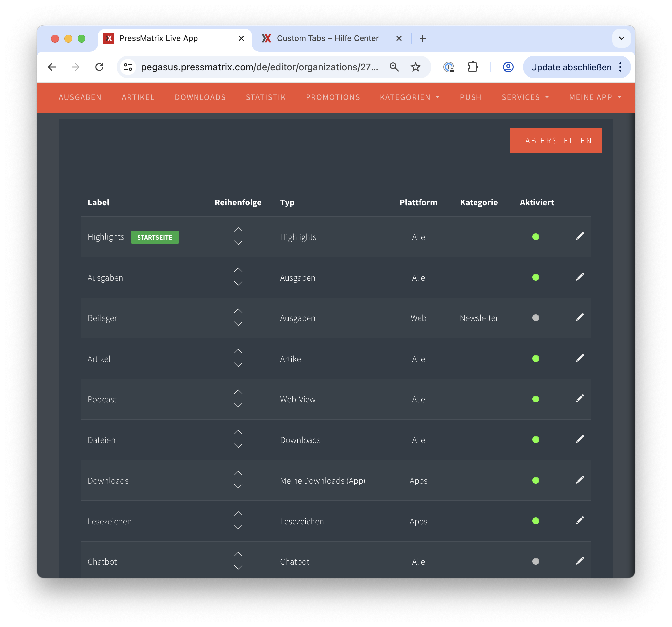
Task: Activate the Chatbot status dot
Action: point(535,561)
